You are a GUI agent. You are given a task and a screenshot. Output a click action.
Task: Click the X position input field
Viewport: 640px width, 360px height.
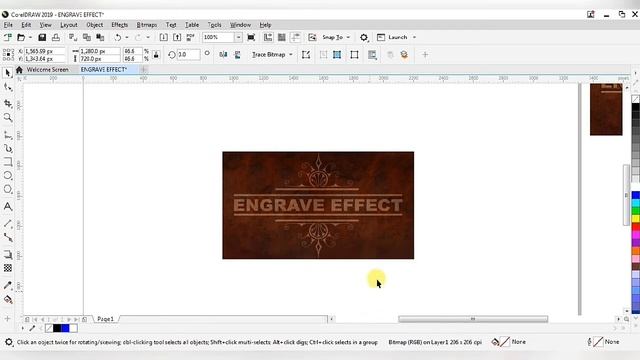tap(44, 51)
